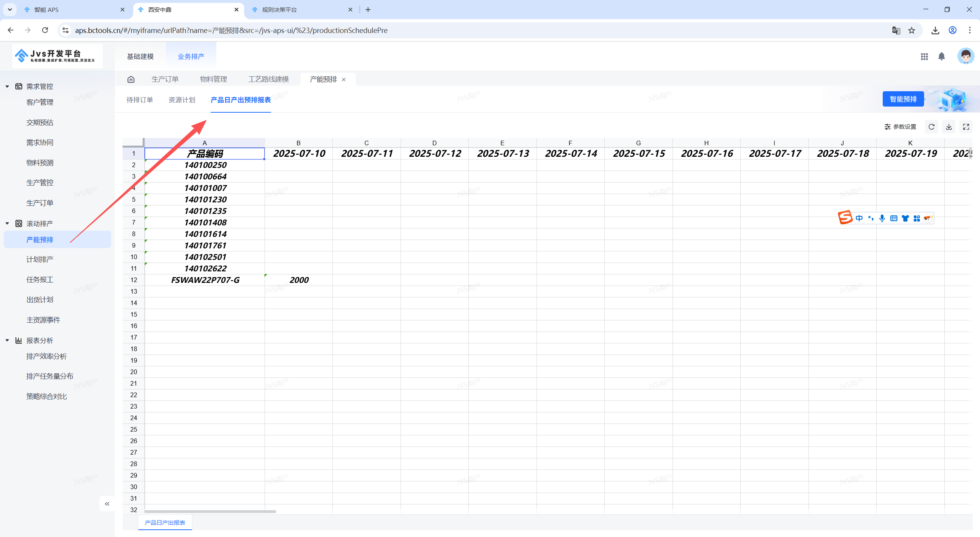980x537 pixels.
Task: Click the 智能预排 button
Action: point(903,99)
